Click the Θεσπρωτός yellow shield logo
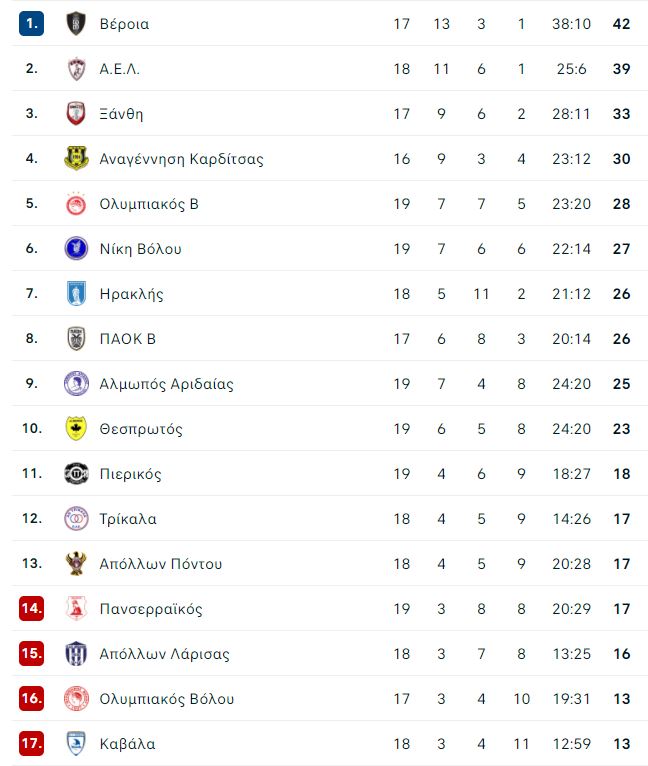This screenshot has width=648, height=766. [76, 428]
